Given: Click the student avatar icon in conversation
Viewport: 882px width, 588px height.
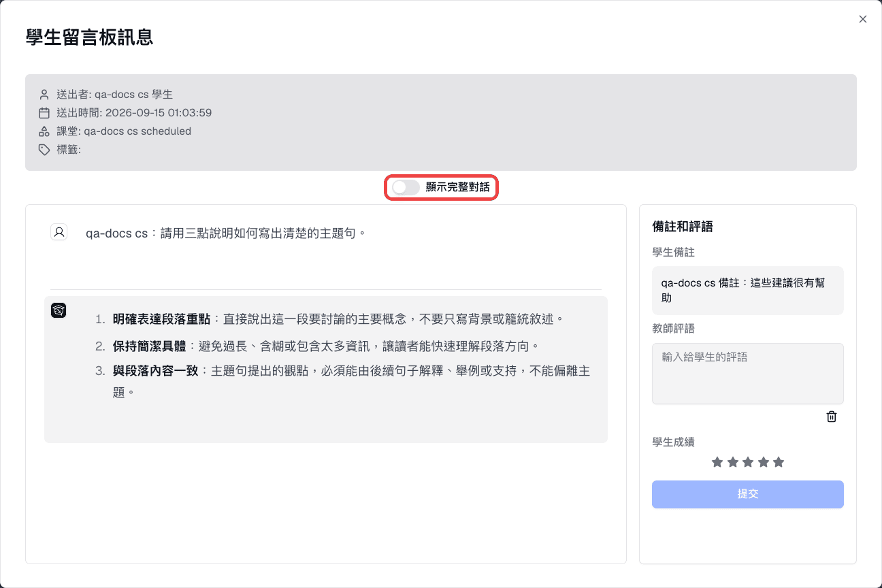Looking at the screenshot, I should coord(59,232).
